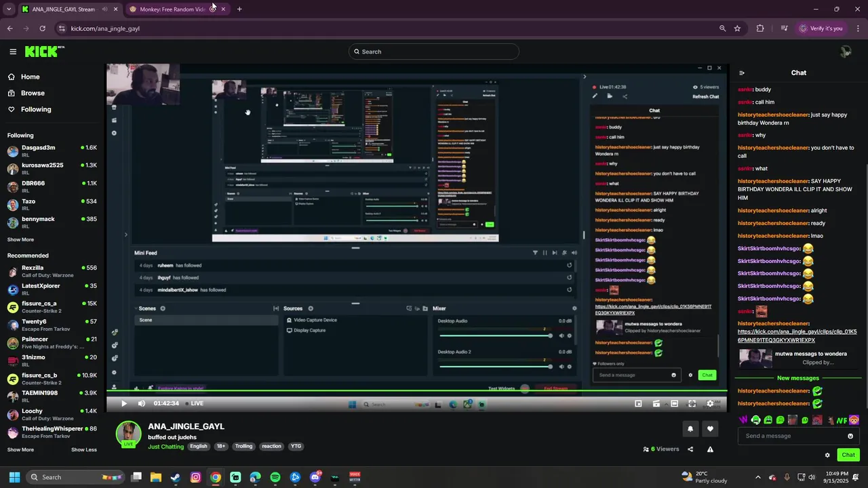Screen dimensions: 868x488
Task: Collapse recommended list with Show Less
Action: (x=84, y=449)
